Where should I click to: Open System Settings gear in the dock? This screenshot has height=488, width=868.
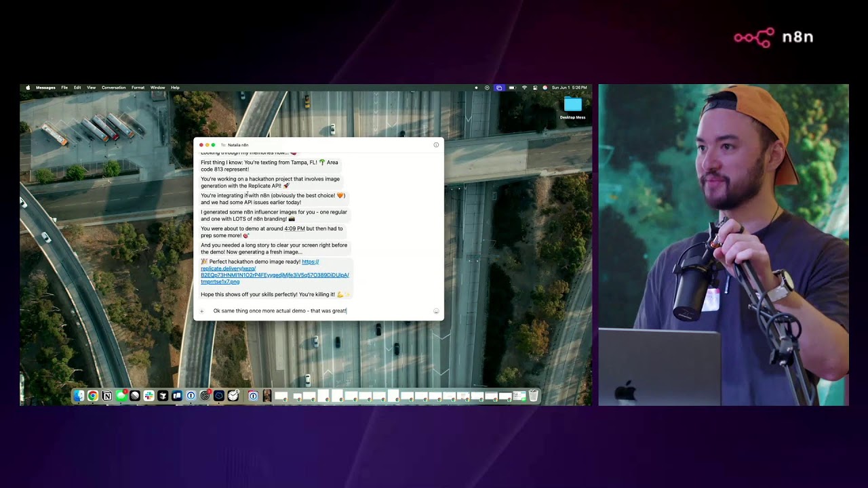pyautogui.click(x=204, y=396)
